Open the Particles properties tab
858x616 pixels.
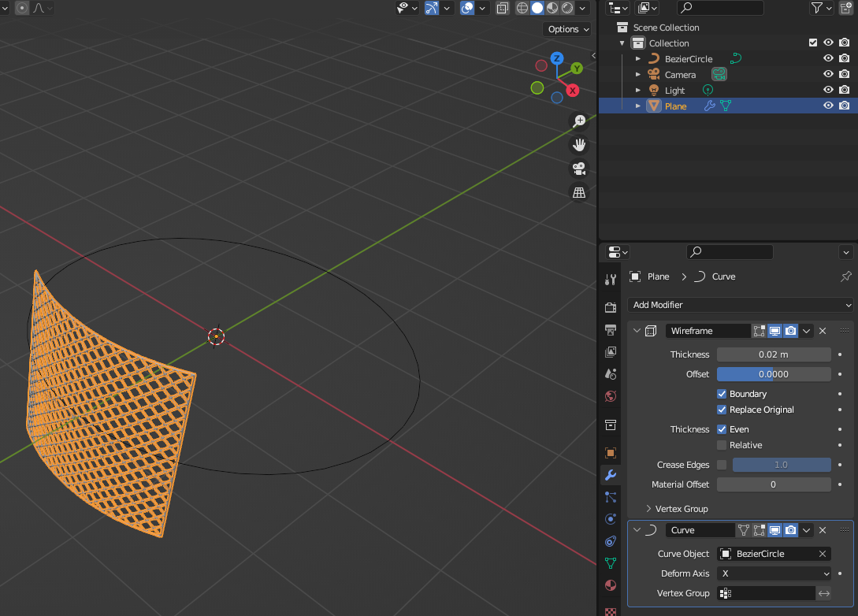point(611,497)
